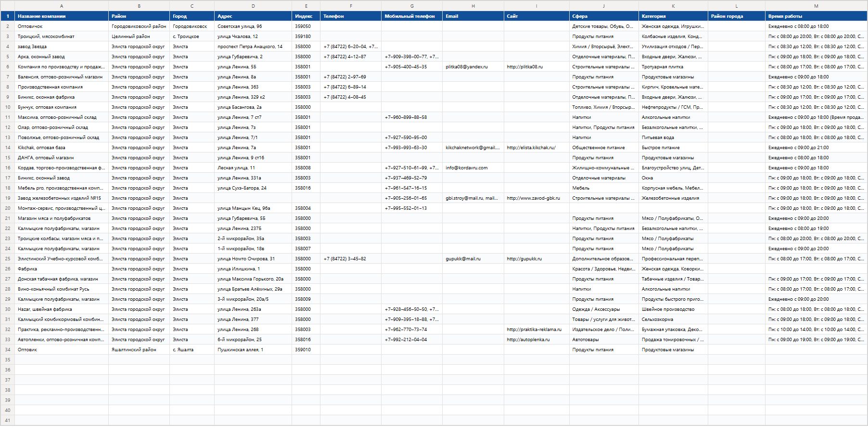Click the address 'Пушкинская аллея, 1'
868x434 pixels.
tap(253, 350)
